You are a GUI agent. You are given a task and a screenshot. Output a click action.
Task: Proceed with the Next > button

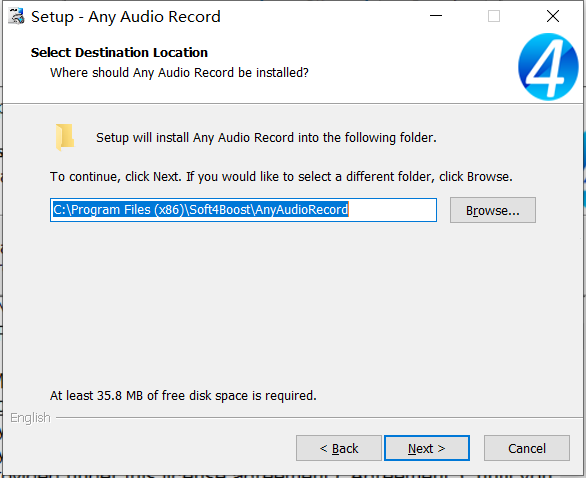point(427,448)
